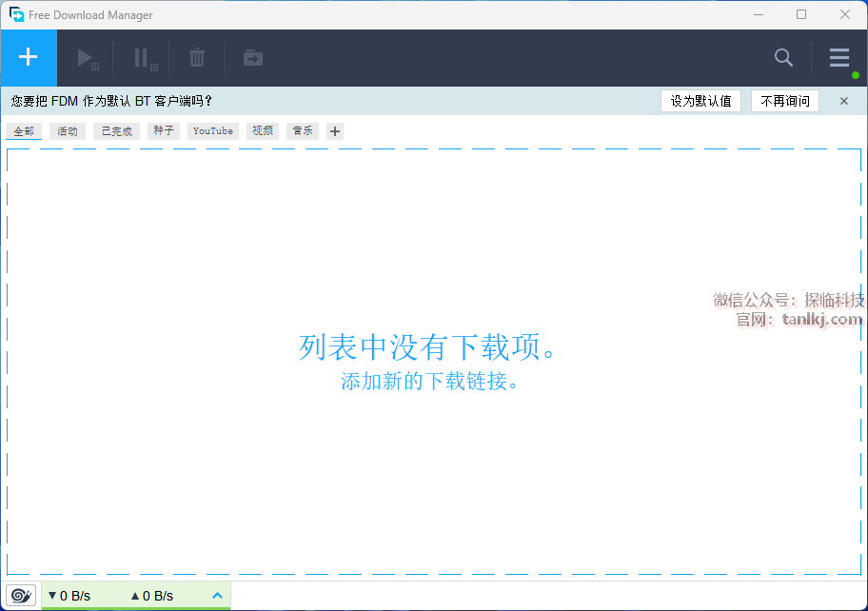Click the download speed 0 B/s indicator
Viewport: 868px width, 611px height.
point(69,596)
